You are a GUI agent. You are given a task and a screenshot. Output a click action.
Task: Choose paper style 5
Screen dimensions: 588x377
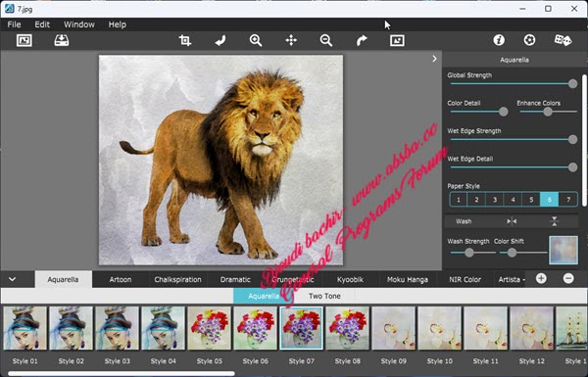click(x=531, y=200)
